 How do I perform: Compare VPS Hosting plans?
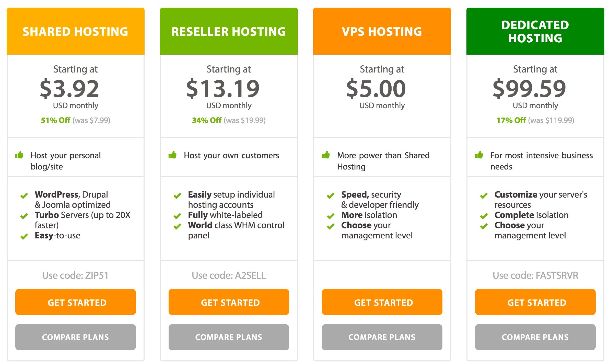pos(382,337)
